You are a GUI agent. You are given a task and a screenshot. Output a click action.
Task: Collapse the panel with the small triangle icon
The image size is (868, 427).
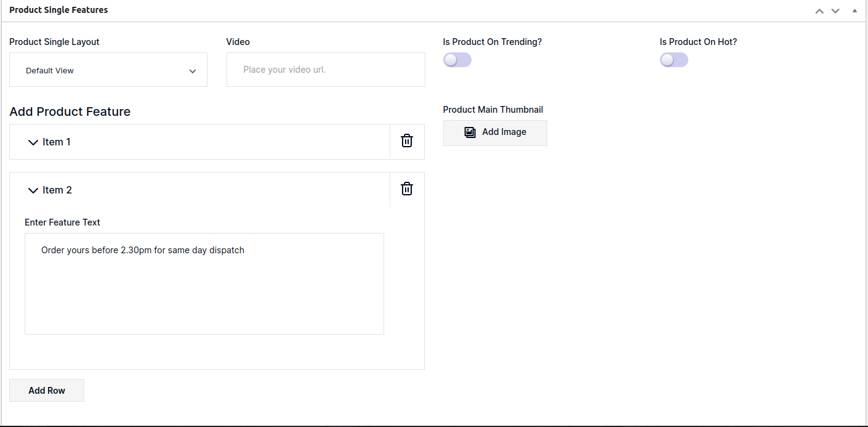coord(854,10)
